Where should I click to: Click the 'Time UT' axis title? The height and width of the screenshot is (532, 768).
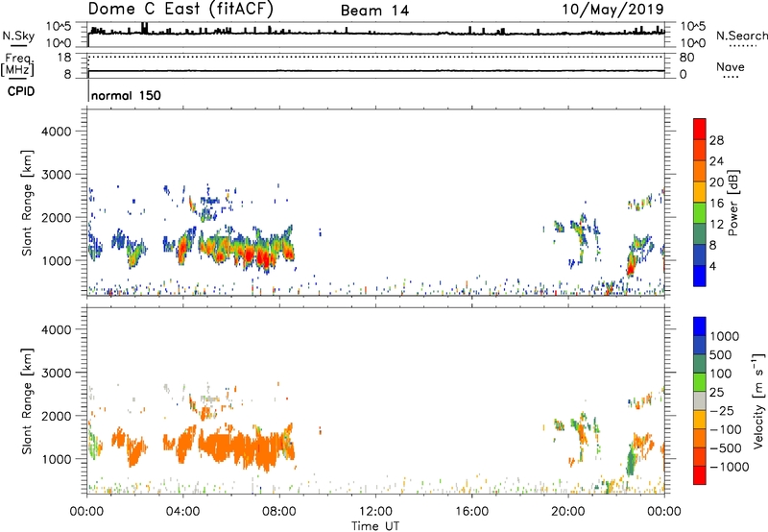point(375,526)
